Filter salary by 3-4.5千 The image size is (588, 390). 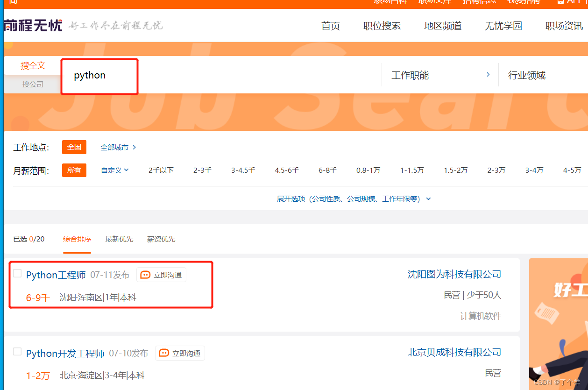pos(243,170)
